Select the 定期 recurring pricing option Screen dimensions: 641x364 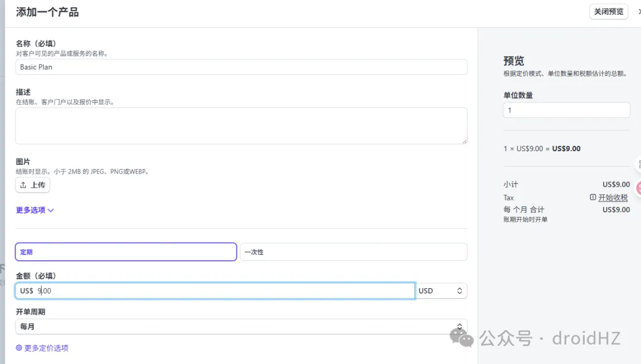126,252
